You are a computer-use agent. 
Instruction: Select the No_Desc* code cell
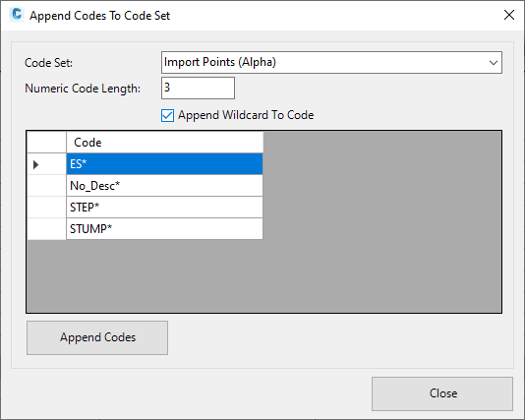165,186
